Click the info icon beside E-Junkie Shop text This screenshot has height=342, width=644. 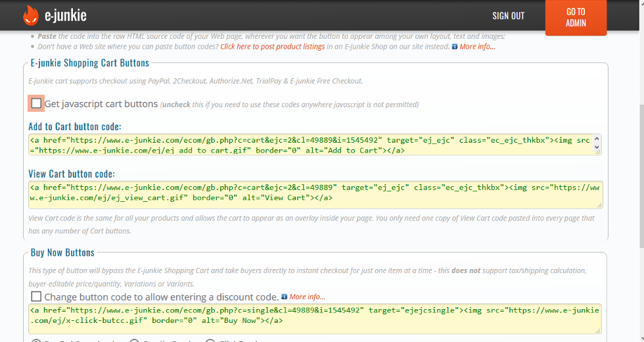(454, 47)
